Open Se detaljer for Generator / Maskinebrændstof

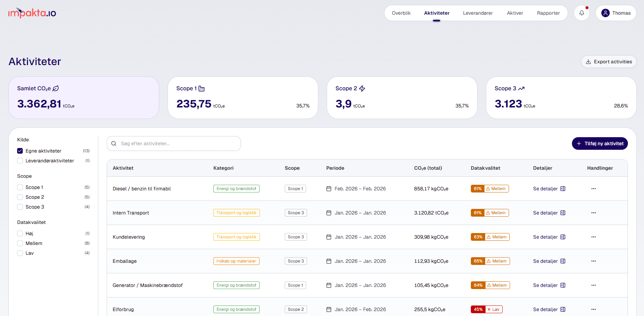point(545,285)
